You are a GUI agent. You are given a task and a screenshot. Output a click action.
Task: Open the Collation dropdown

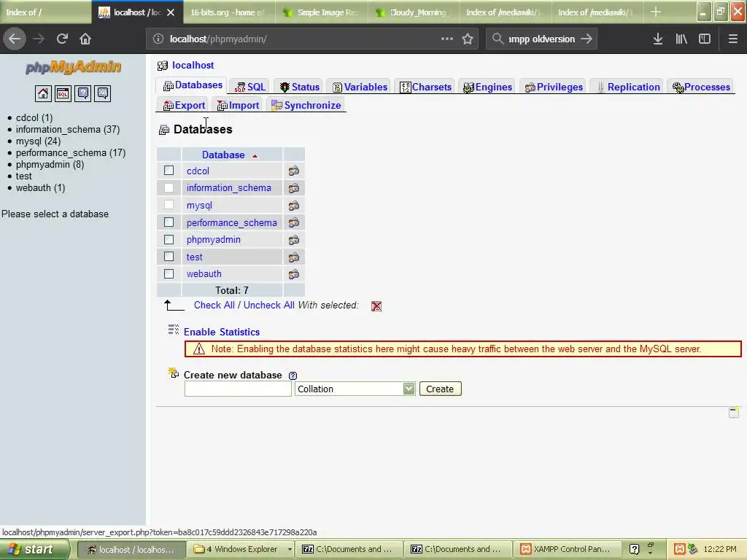coord(355,389)
